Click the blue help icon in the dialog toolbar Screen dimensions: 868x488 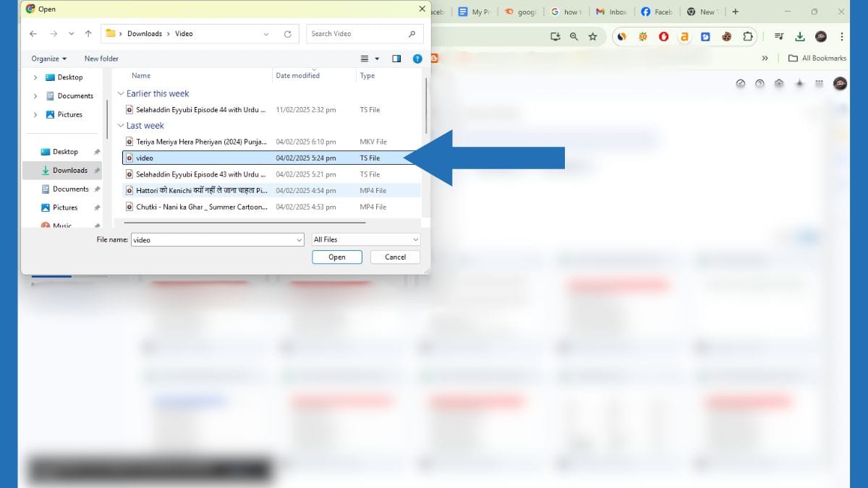point(417,59)
